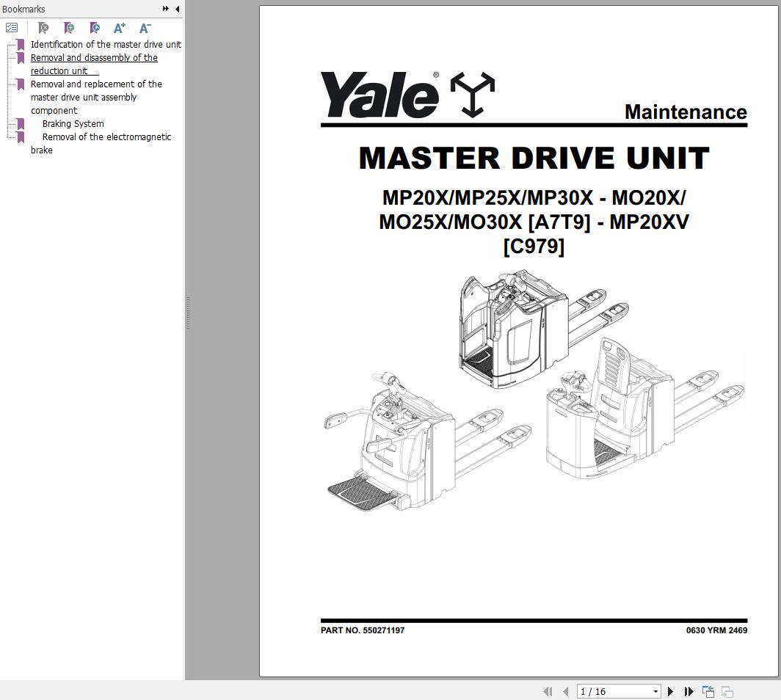Toggle the Identification bookmark flag icon

[x=20, y=43]
